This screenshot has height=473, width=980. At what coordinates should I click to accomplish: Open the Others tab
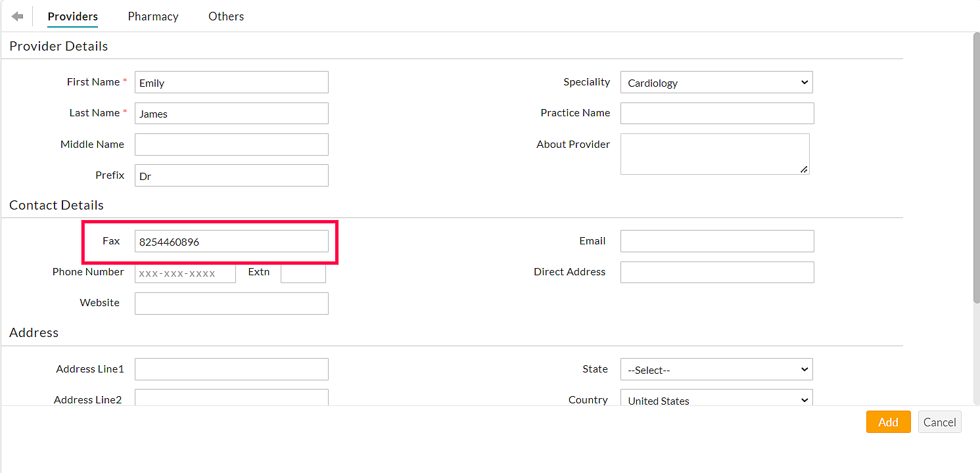coord(226,16)
